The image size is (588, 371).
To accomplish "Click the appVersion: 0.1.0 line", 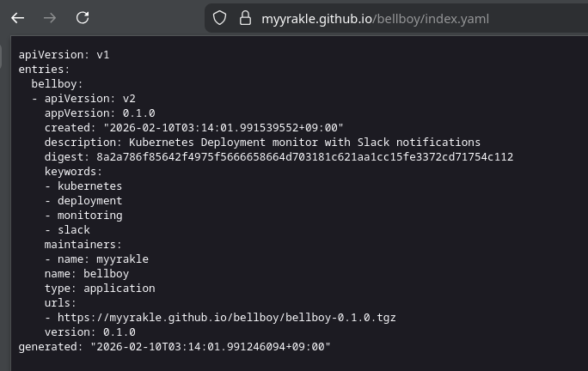I will 100,113.
